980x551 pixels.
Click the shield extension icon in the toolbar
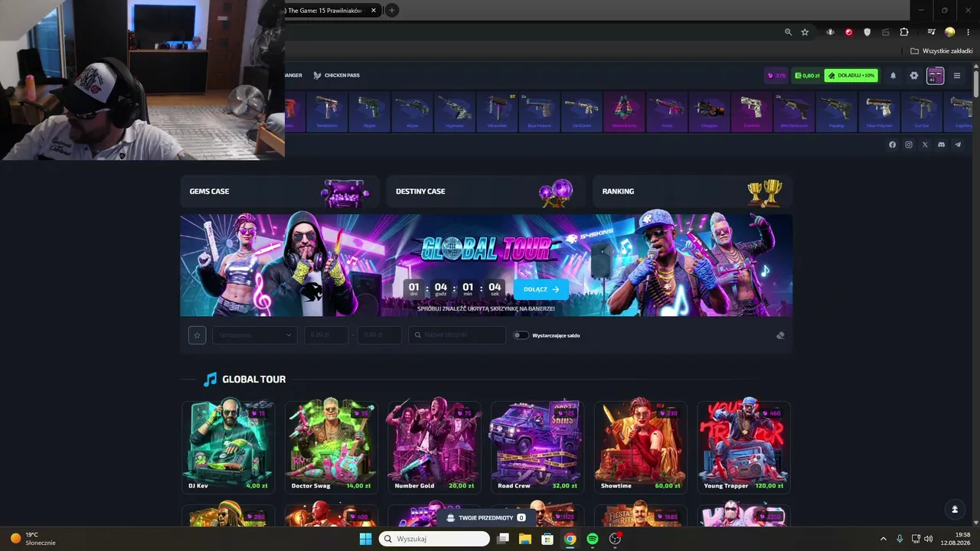867,32
